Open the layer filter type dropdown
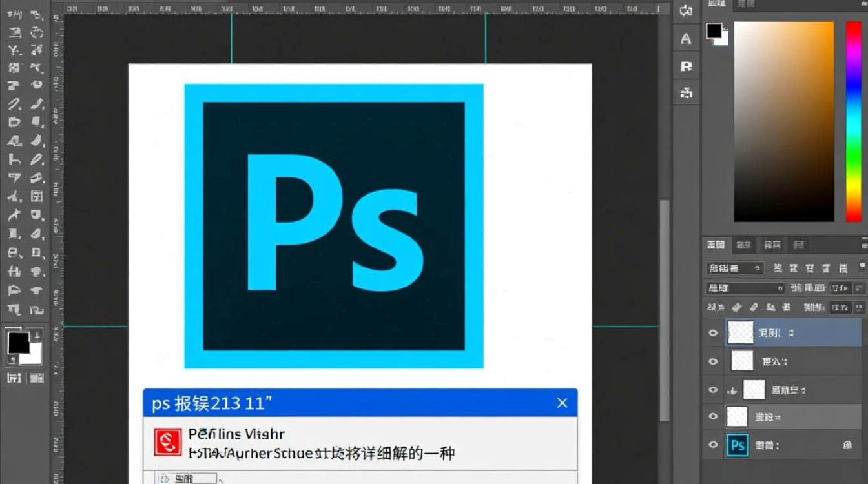Viewport: 868px width, 484px height. pos(735,268)
